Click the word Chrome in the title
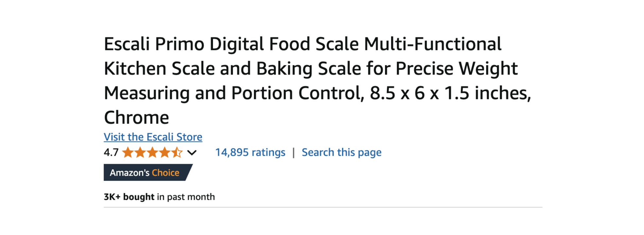Viewport: 644px width, 235px height. click(136, 118)
